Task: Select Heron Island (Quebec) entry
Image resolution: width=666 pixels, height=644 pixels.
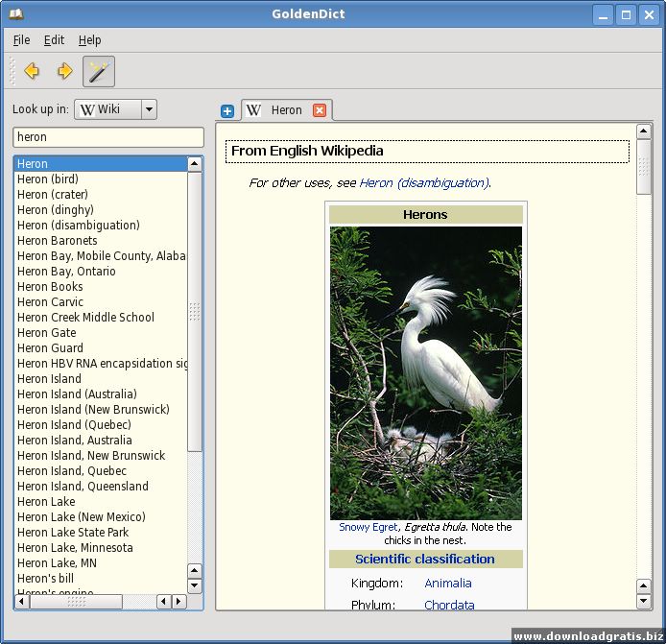Action: tap(101, 425)
